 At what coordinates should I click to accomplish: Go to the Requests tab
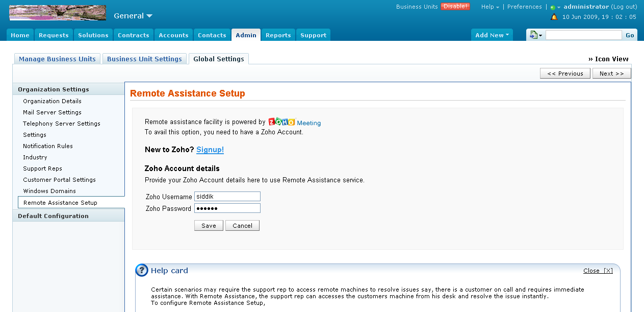tap(54, 35)
